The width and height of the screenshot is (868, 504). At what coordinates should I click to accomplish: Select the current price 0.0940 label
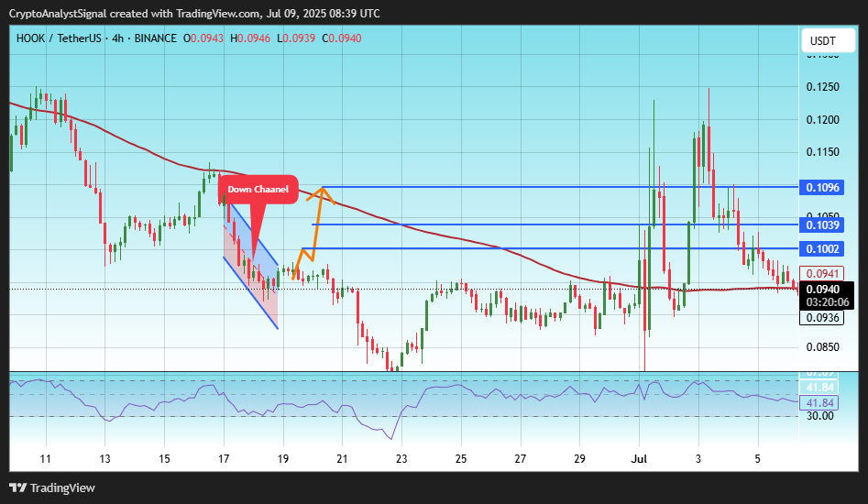(823, 290)
